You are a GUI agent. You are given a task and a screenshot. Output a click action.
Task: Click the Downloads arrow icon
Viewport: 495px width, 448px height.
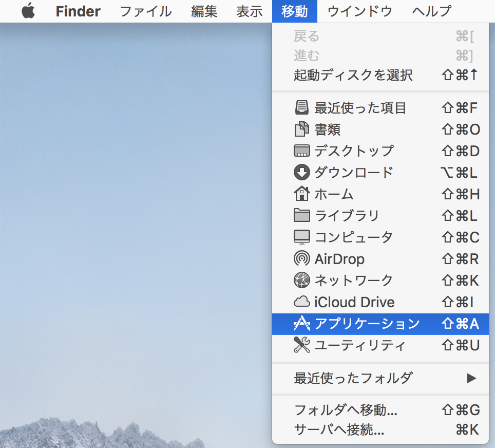tap(301, 173)
